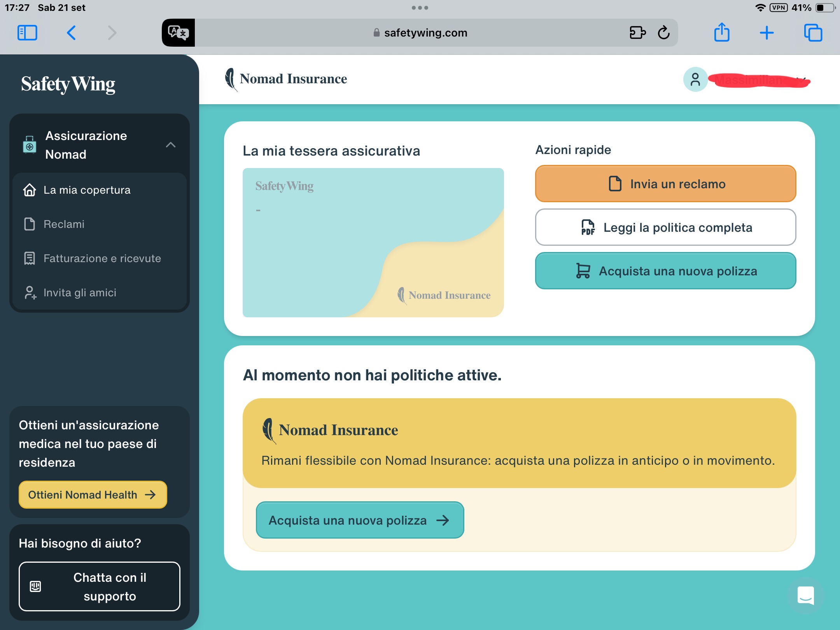Select Invita gli amici

coord(80,293)
